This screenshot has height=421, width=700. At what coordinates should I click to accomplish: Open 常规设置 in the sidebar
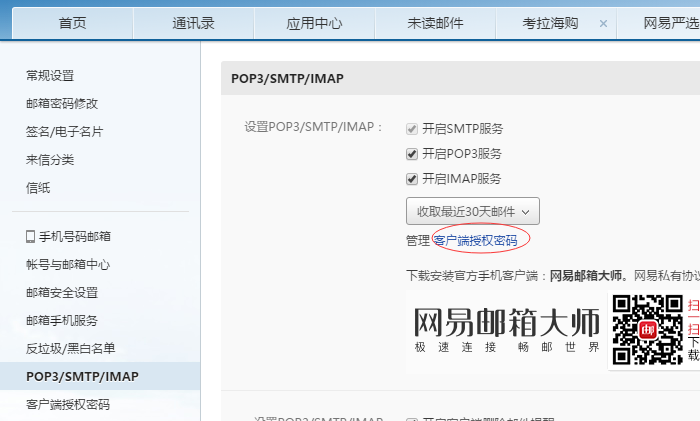point(50,75)
